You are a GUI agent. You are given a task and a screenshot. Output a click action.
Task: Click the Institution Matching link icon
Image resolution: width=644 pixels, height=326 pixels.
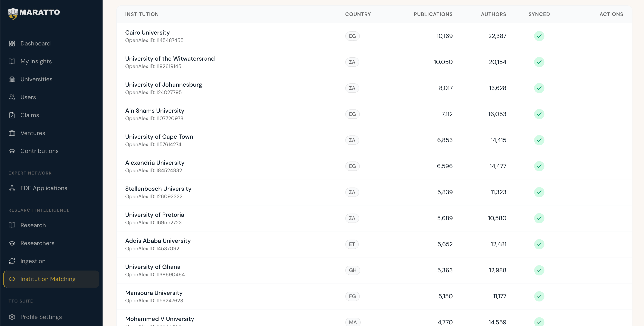click(x=12, y=279)
